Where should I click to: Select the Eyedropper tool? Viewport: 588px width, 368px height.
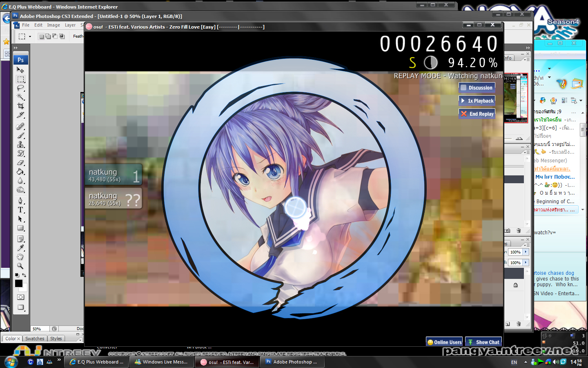[20, 248]
